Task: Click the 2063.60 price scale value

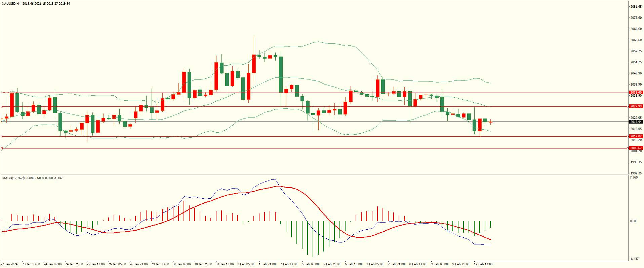Action: [636, 40]
